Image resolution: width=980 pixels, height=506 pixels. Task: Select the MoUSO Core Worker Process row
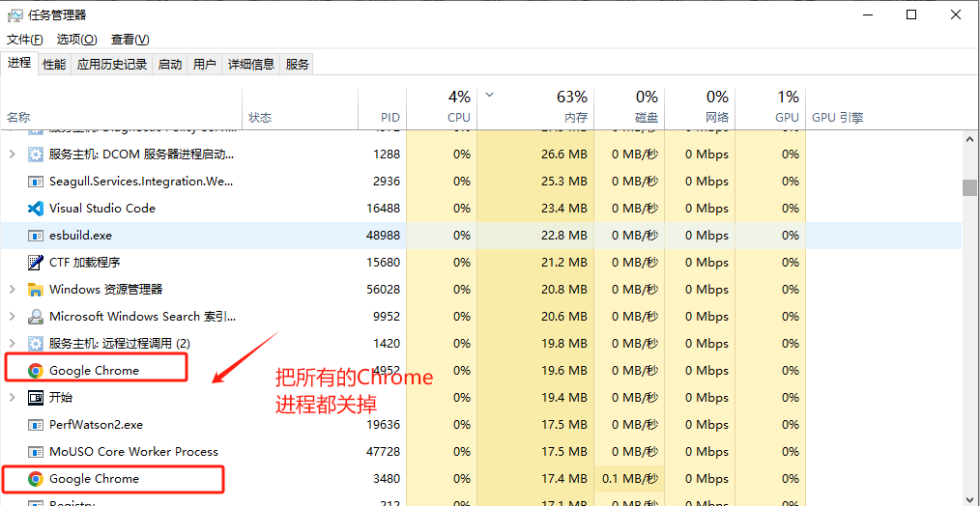tap(480, 452)
